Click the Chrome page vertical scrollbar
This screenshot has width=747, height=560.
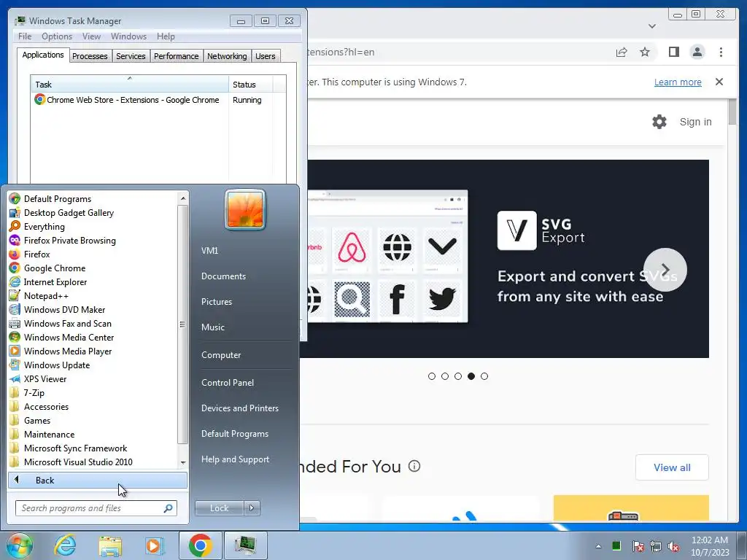click(732, 112)
